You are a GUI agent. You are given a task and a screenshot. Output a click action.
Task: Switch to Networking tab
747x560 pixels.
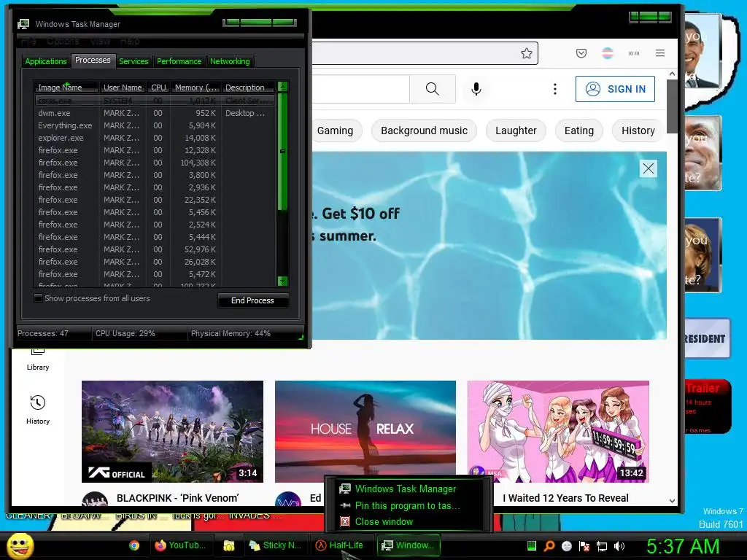(230, 61)
